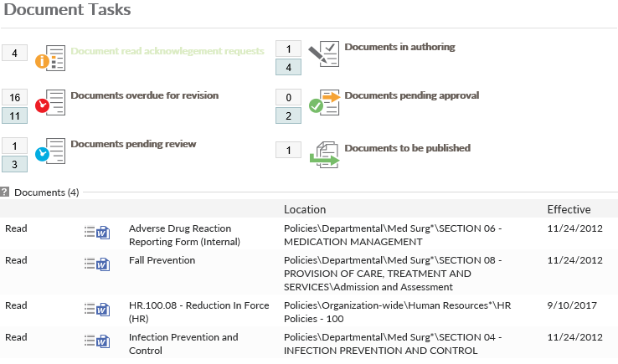Click the overdue for revision clock icon
The width and height of the screenshot is (618, 364).
point(53,102)
